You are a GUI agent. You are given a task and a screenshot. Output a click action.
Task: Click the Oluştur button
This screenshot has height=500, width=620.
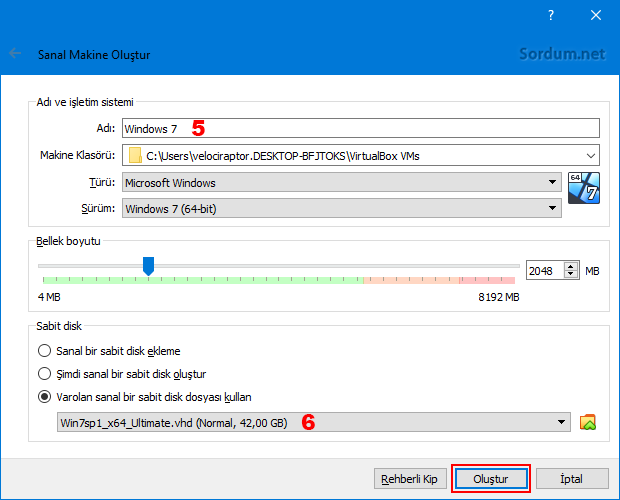[491, 479]
